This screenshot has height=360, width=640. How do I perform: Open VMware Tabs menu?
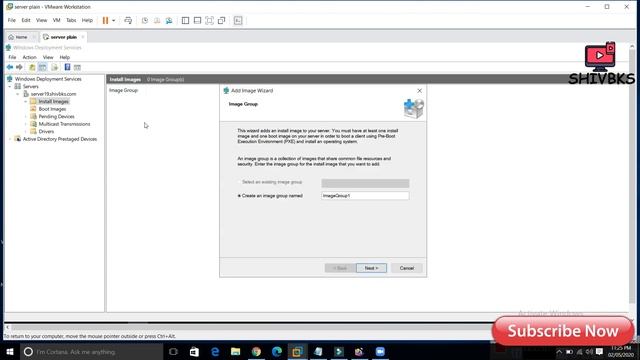71,20
